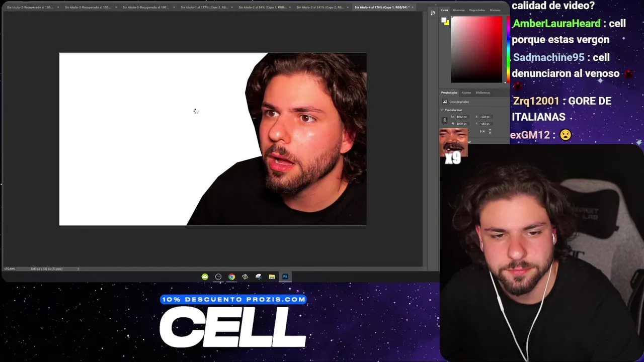Close the Sin título-3 al 141% tab

pyautogui.click(x=348, y=8)
